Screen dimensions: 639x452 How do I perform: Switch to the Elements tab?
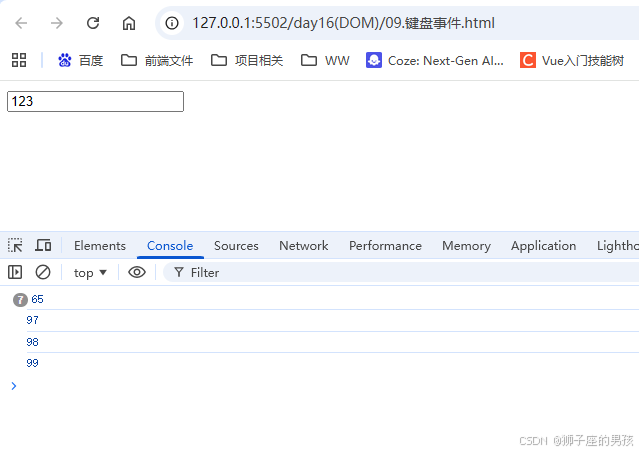point(100,246)
